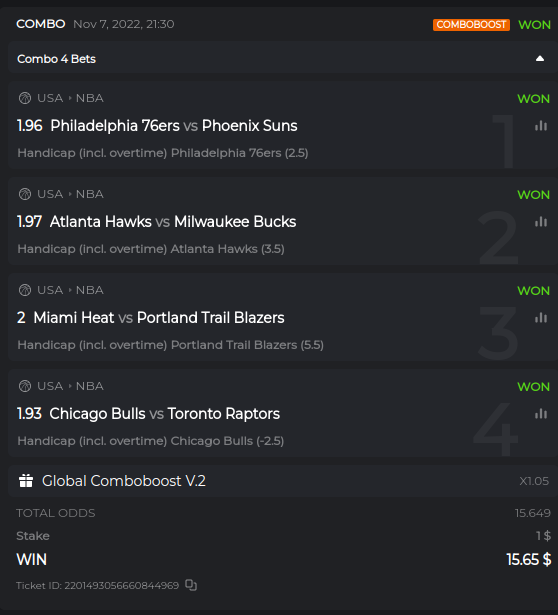This screenshot has height=615, width=558.
Task: Click basketball icon in fourth USA NBA row
Action: click(x=25, y=386)
